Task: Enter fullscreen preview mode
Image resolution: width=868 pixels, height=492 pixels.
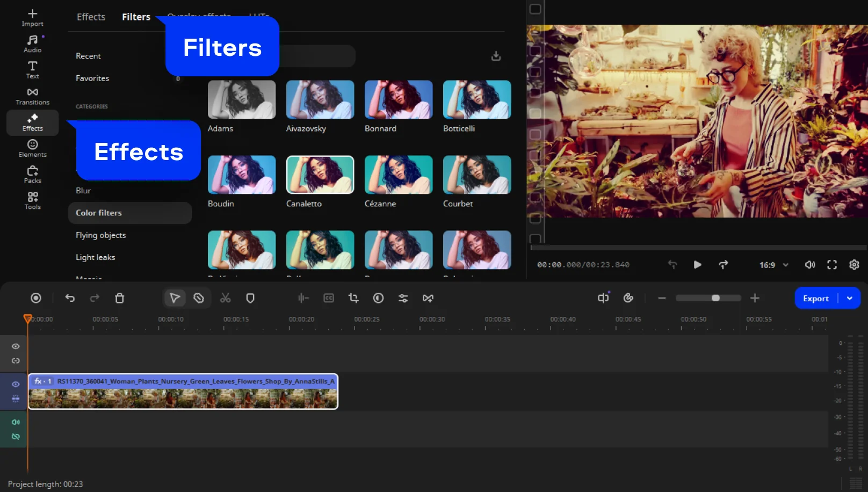Action: (831, 265)
